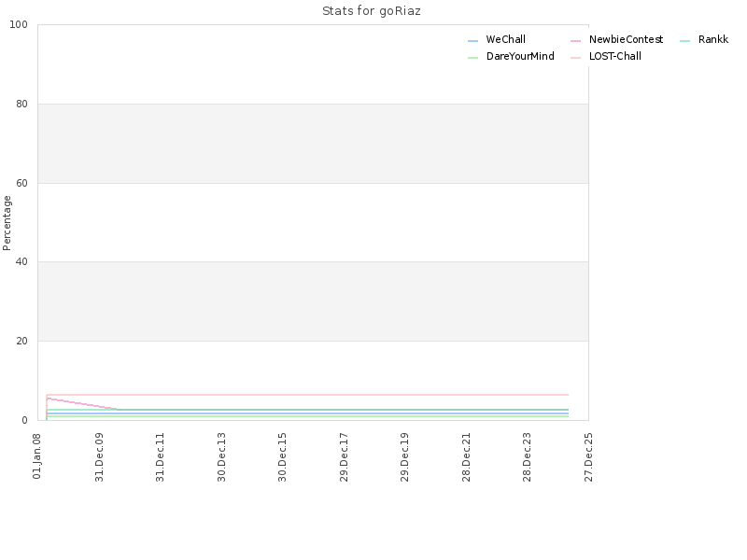Select the LOST-Chall legend label
This screenshot has height=560, width=747.
(x=614, y=56)
